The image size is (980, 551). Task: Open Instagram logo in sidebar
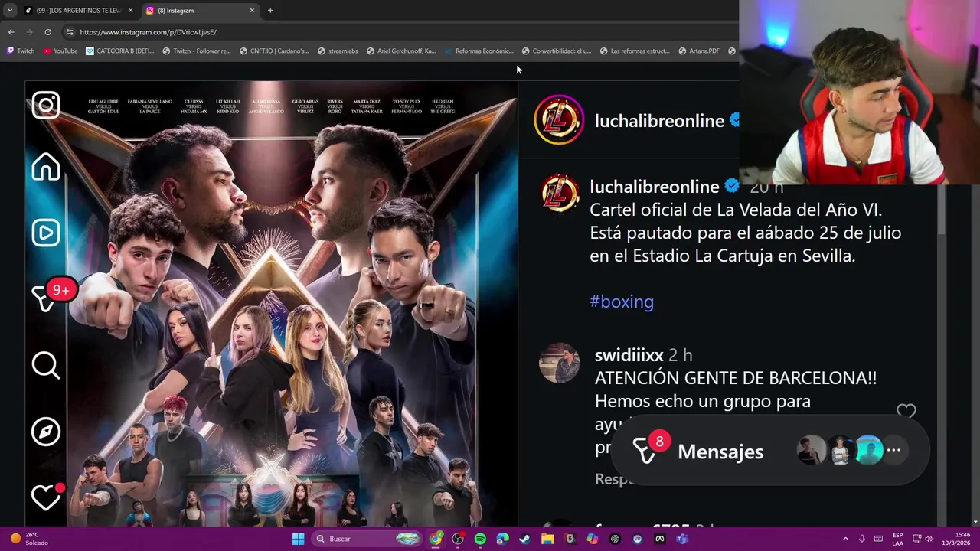pos(46,105)
